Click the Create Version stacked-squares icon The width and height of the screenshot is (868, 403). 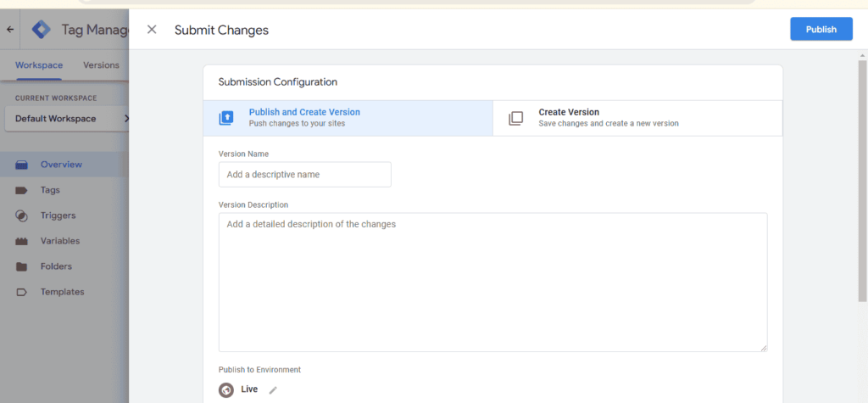pyautogui.click(x=515, y=118)
